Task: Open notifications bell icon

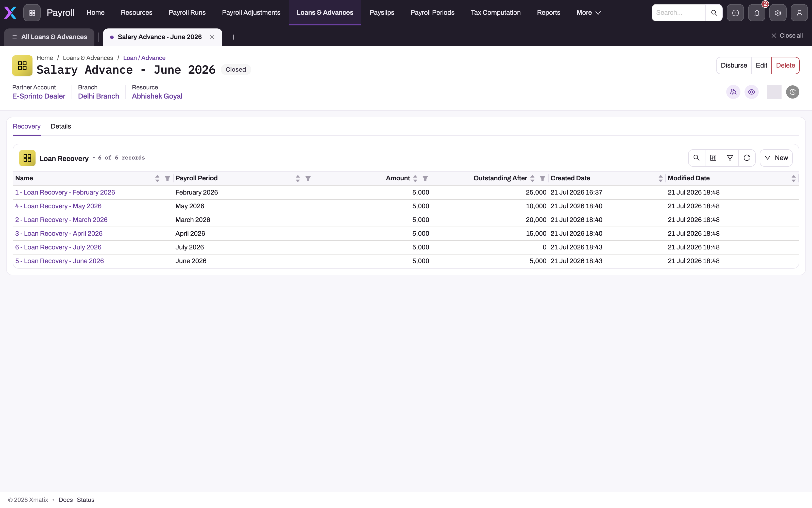Action: click(x=757, y=13)
